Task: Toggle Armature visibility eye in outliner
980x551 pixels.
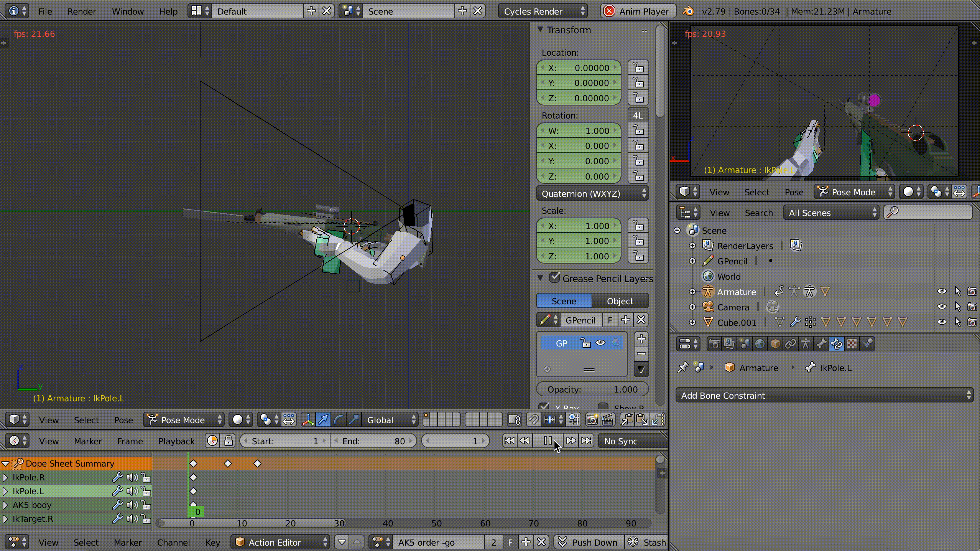Action: pos(942,292)
